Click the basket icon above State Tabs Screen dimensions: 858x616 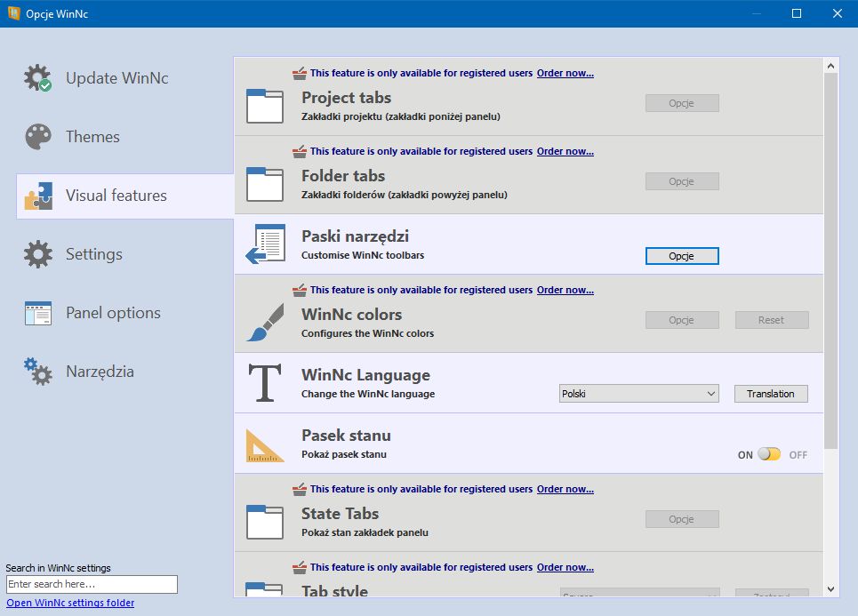click(x=300, y=489)
